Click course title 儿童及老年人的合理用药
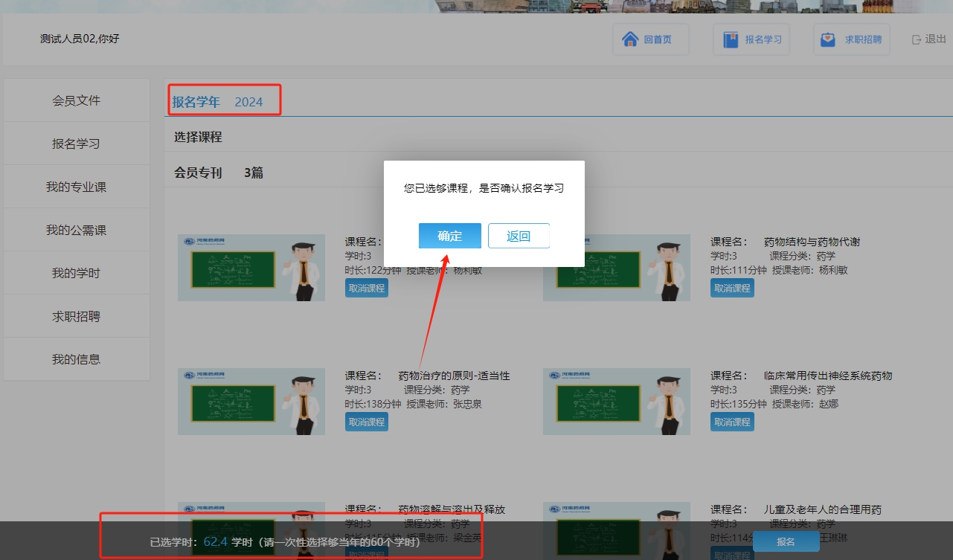The image size is (953, 560). click(823, 509)
